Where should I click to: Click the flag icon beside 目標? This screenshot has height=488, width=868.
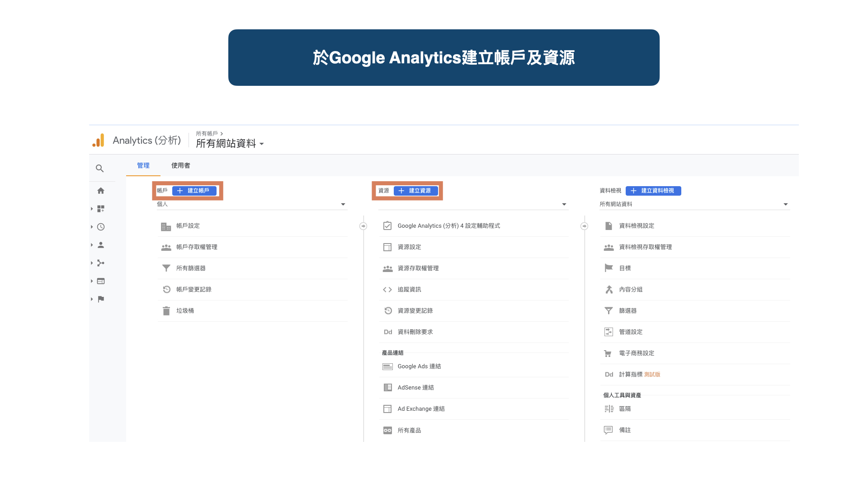tap(609, 268)
